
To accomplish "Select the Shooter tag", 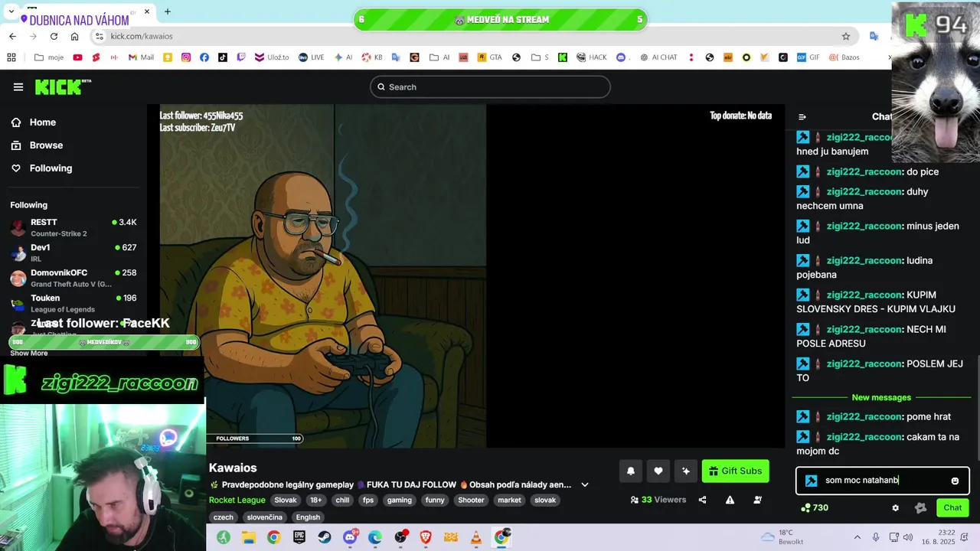I will [471, 500].
